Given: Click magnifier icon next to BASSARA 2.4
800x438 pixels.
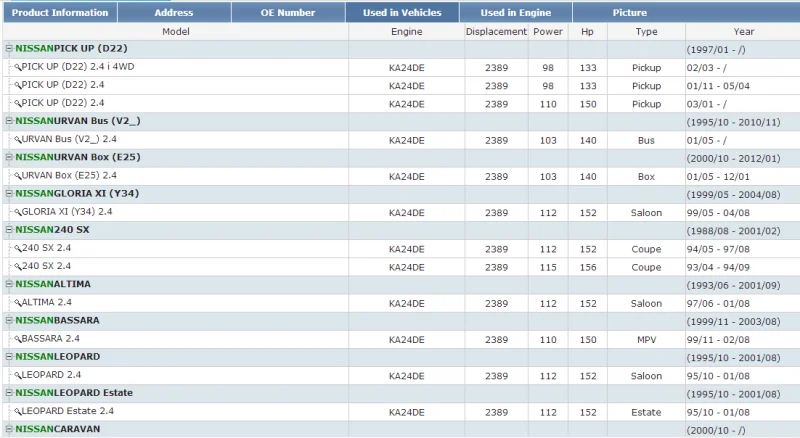Looking at the screenshot, I should [18, 339].
